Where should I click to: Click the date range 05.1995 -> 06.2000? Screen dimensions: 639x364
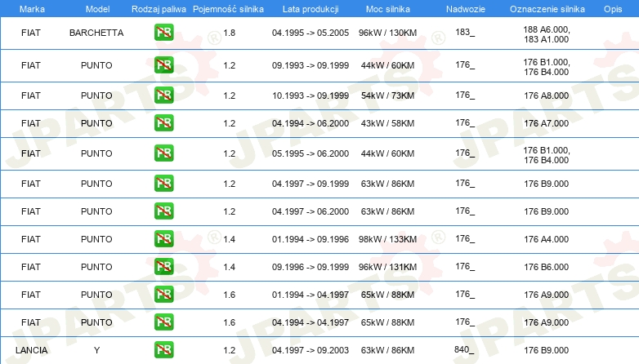click(x=311, y=153)
